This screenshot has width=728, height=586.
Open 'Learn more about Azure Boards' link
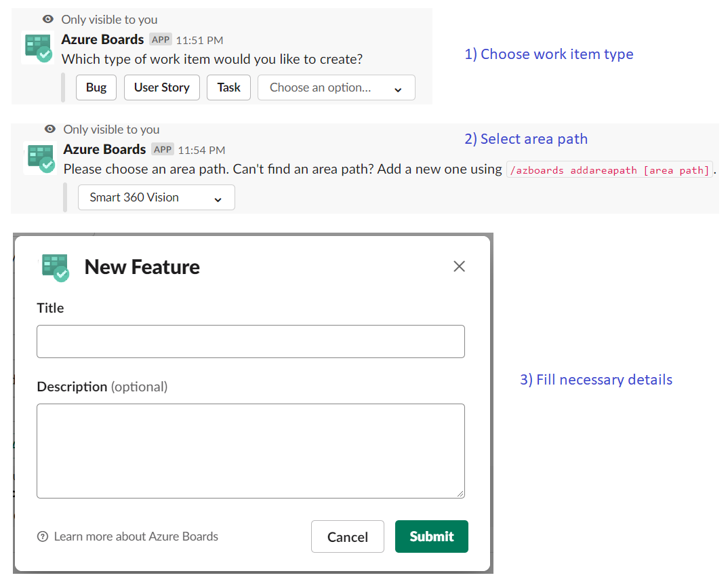(136, 536)
